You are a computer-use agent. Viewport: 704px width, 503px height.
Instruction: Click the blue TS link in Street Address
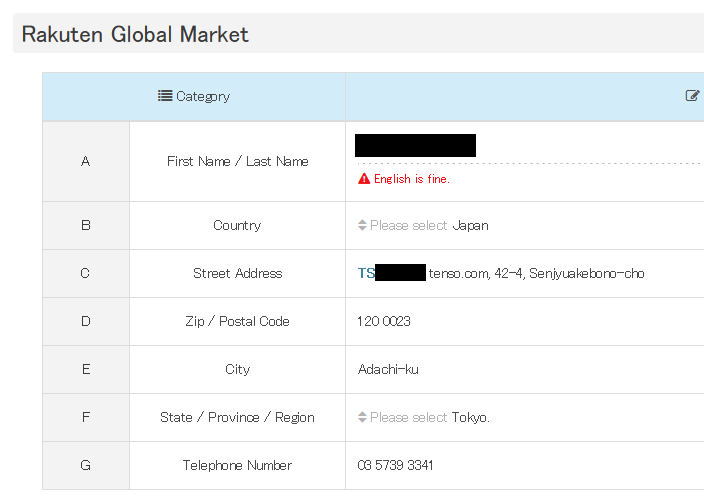pos(366,273)
